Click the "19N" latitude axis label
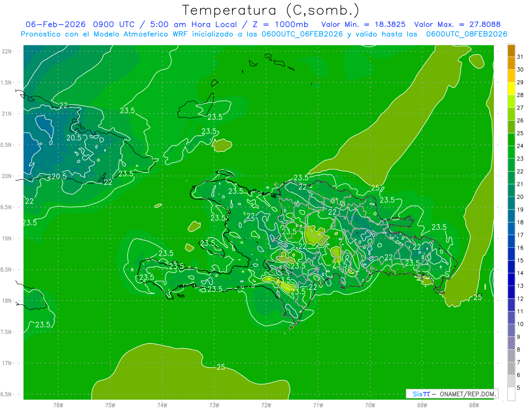 [x=6, y=239]
